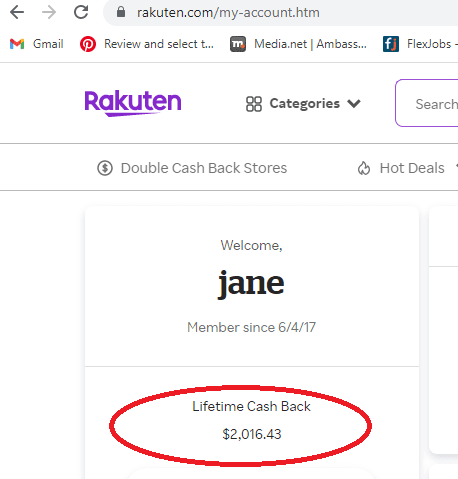This screenshot has height=479, width=458.
Task: Click the Categories grid icon
Action: point(254,104)
